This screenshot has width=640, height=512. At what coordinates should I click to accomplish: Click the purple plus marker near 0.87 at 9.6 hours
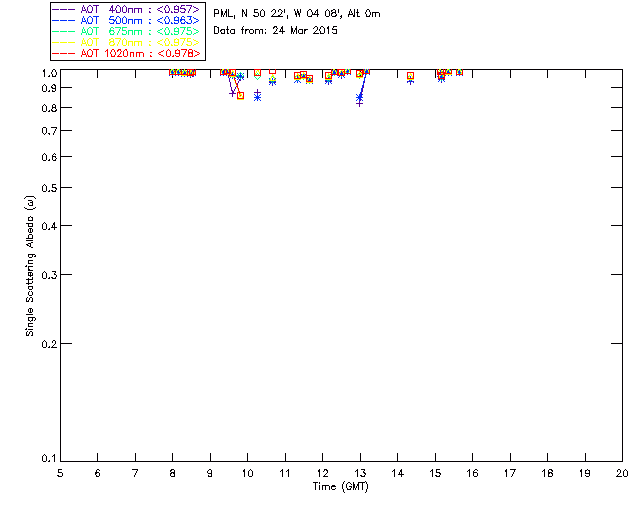tap(232, 93)
